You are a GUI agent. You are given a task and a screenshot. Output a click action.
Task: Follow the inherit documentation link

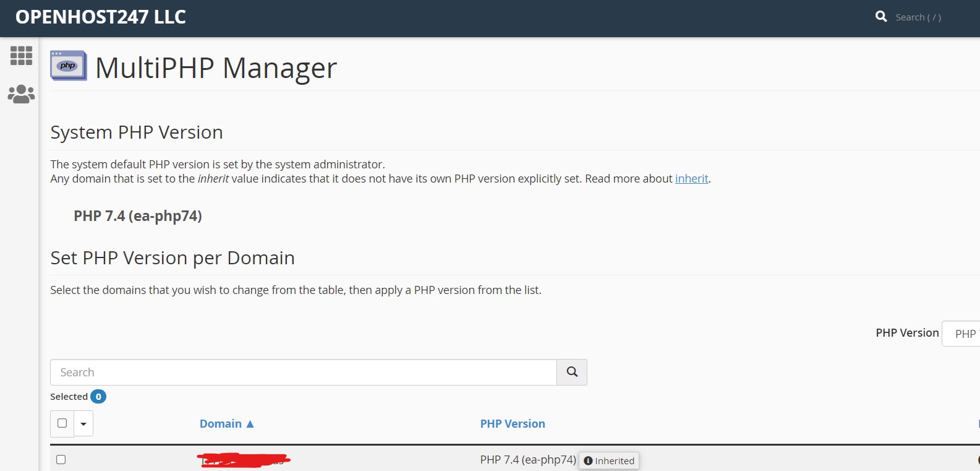tap(691, 179)
